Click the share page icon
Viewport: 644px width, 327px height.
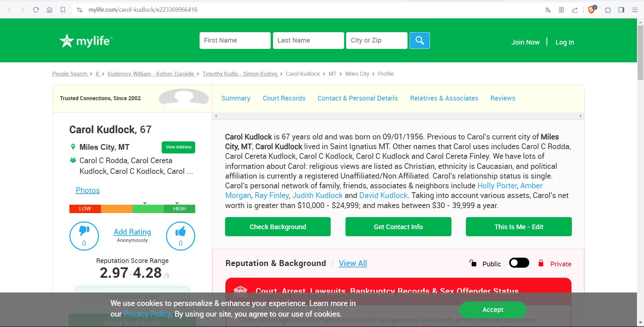coord(575,10)
